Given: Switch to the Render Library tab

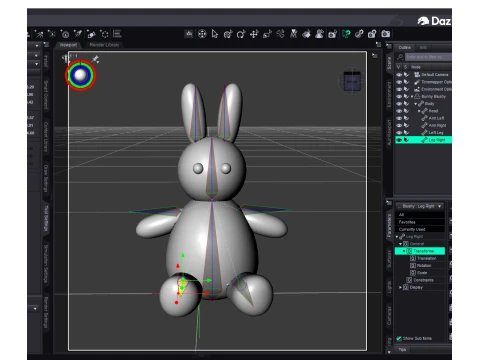Looking at the screenshot, I should (104, 45).
